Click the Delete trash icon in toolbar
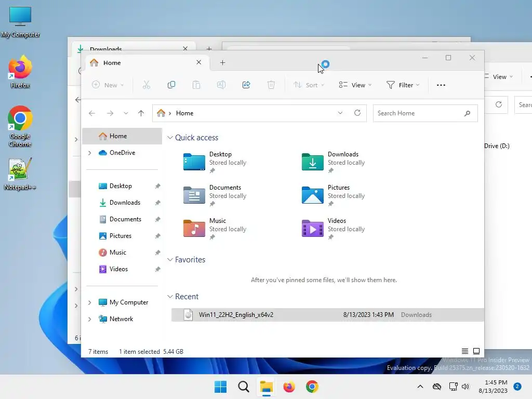The width and height of the screenshot is (532, 399). click(271, 85)
